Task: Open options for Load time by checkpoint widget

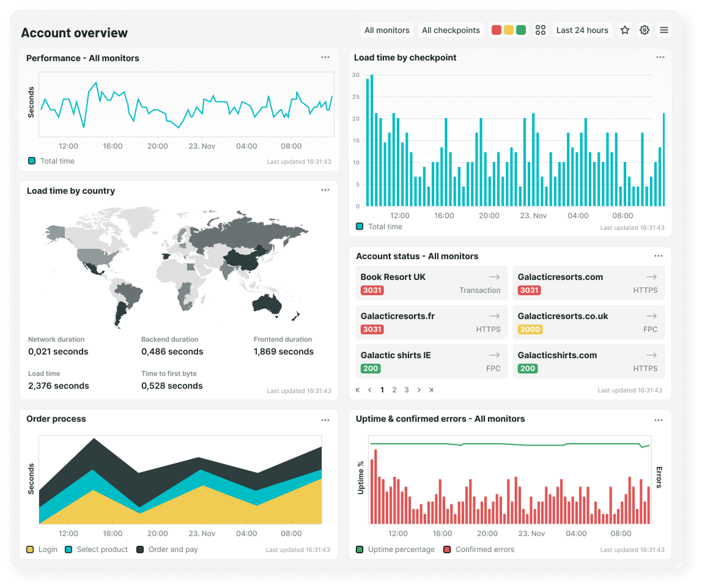Action: coord(660,57)
